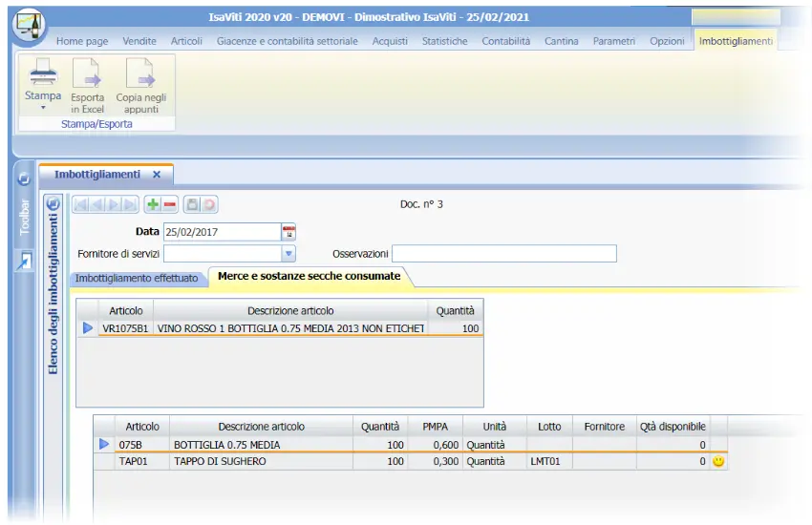Click the Stampa/Esporta group label
This screenshot has height=525, width=812.
coord(96,124)
